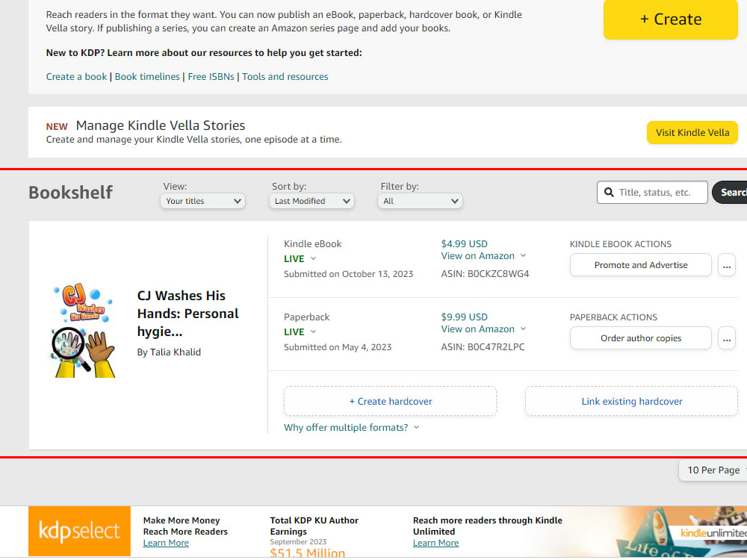Open the ellipsis menu for Paperback actions
747x560 pixels.
click(x=727, y=338)
